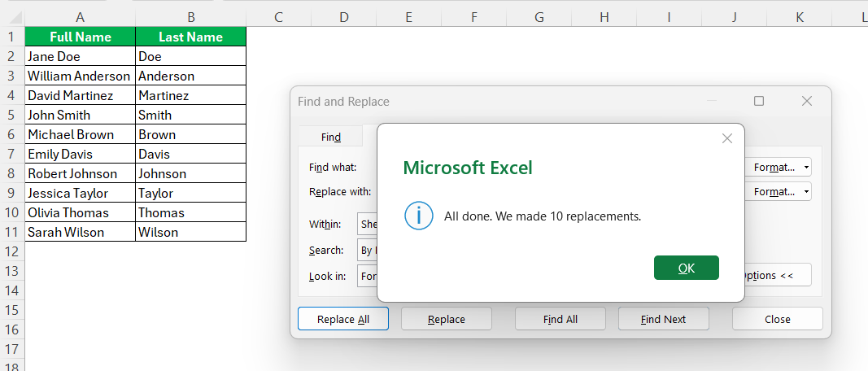Close the Find and Replace dialog window
Screen dimensions: 868x371
[806, 101]
